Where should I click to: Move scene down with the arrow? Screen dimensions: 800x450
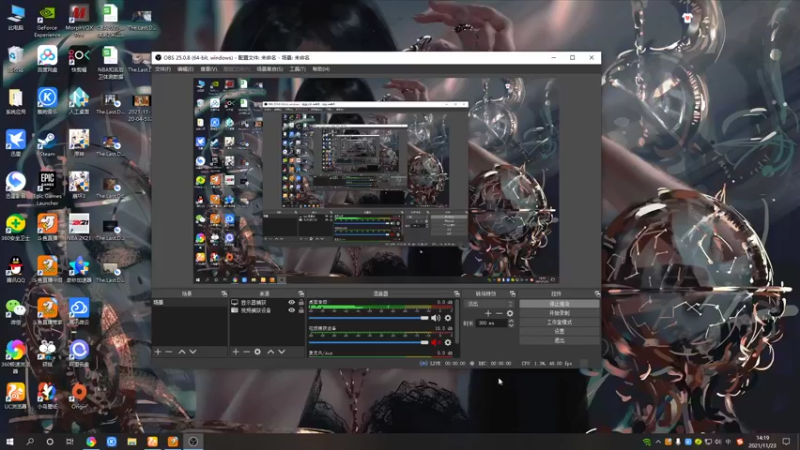pyautogui.click(x=193, y=352)
